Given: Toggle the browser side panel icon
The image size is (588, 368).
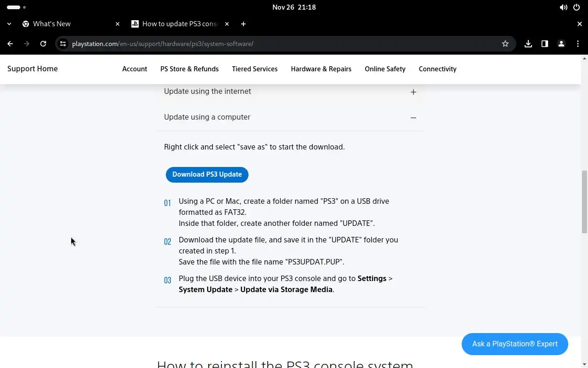Looking at the screenshot, I should [x=545, y=44].
